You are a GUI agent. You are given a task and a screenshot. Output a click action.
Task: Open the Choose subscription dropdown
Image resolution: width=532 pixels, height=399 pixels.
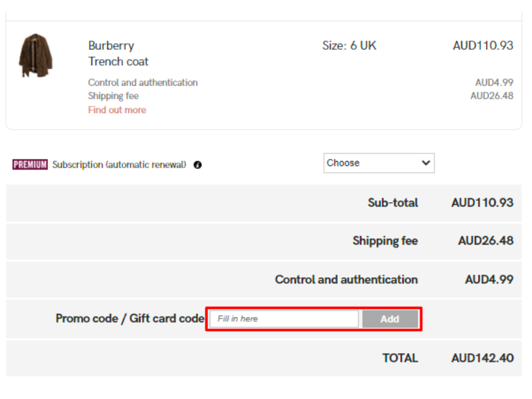click(378, 163)
